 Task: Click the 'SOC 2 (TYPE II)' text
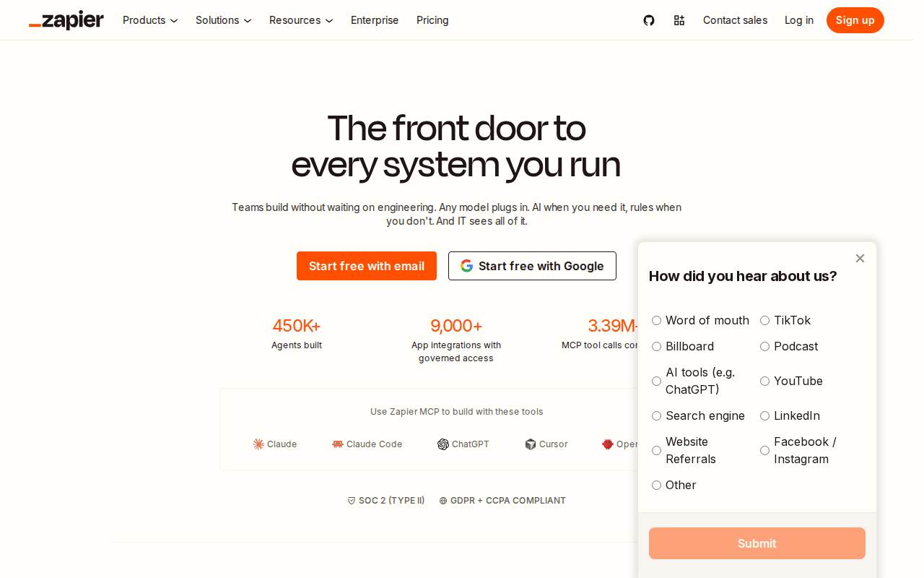pyautogui.click(x=392, y=501)
